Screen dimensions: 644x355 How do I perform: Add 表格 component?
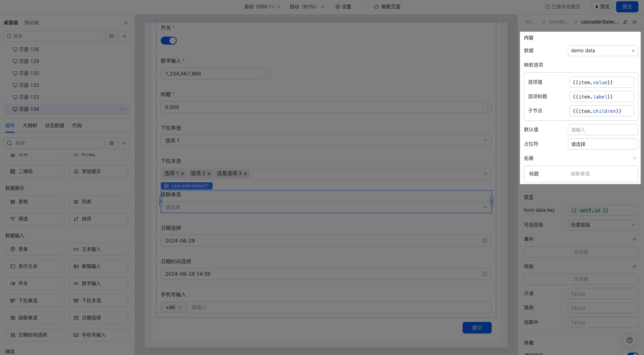tap(35, 202)
